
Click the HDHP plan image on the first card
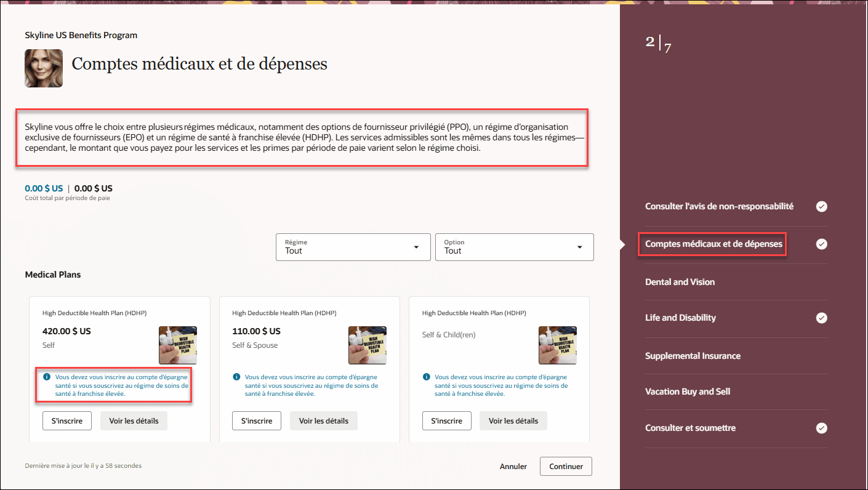click(177, 345)
